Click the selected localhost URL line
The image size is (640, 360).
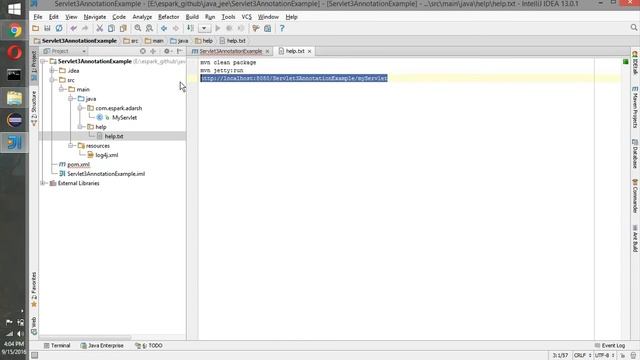click(x=294, y=78)
